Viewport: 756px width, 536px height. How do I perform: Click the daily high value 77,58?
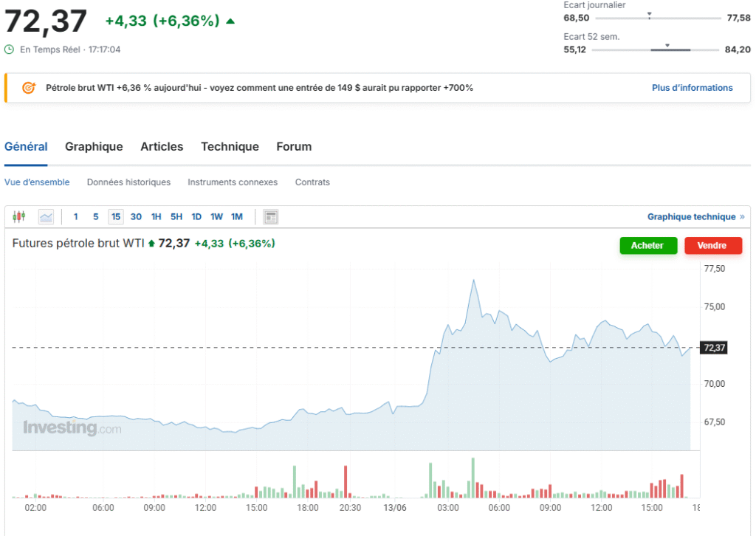pyautogui.click(x=738, y=18)
